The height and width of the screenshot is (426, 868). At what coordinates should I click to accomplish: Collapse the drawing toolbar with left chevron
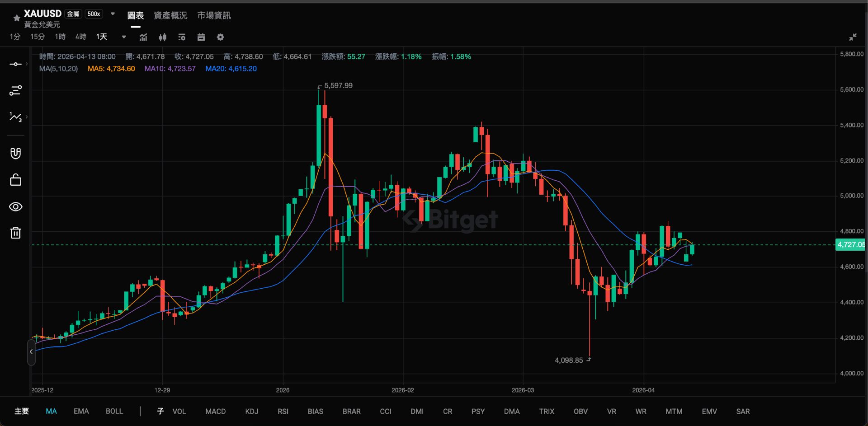31,351
